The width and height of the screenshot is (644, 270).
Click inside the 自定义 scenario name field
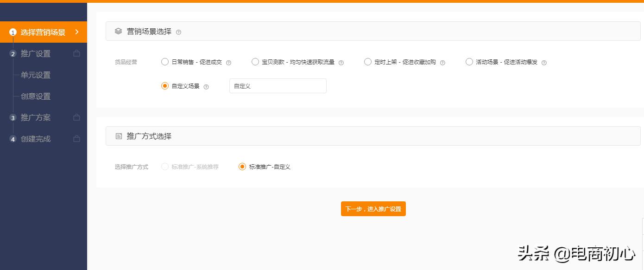coord(278,86)
